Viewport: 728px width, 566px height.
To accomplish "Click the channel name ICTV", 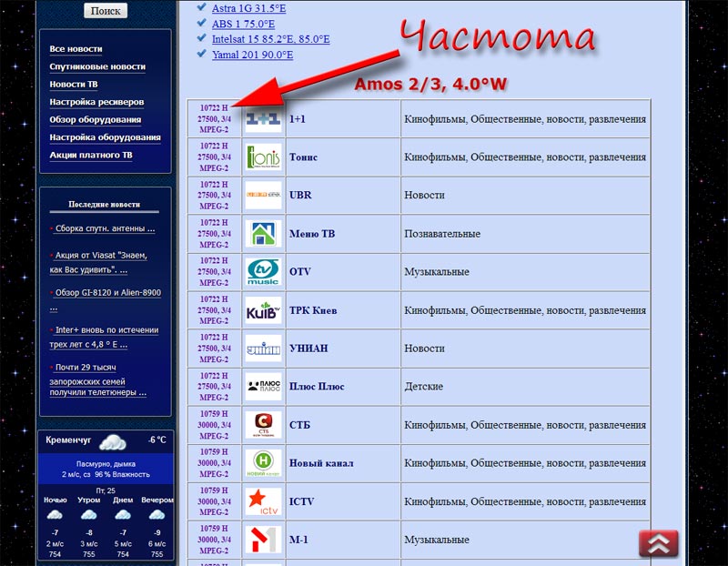I will click(x=301, y=501).
